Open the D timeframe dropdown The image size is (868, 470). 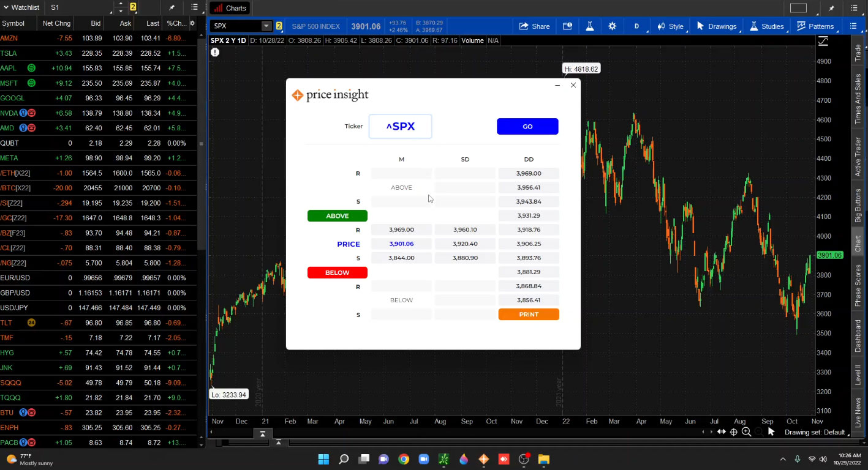(636, 26)
